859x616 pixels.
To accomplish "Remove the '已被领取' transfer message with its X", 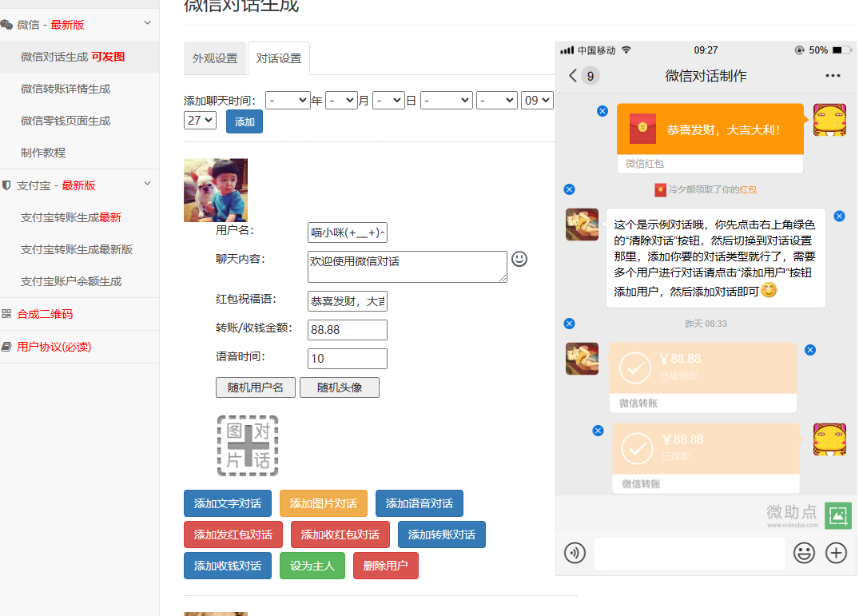I will point(810,350).
